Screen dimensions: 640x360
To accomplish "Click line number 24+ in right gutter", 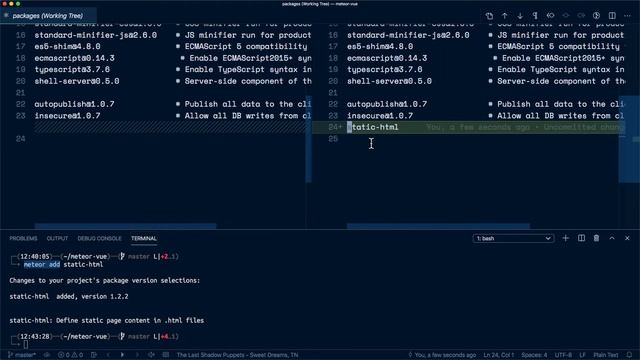I will [335, 127].
